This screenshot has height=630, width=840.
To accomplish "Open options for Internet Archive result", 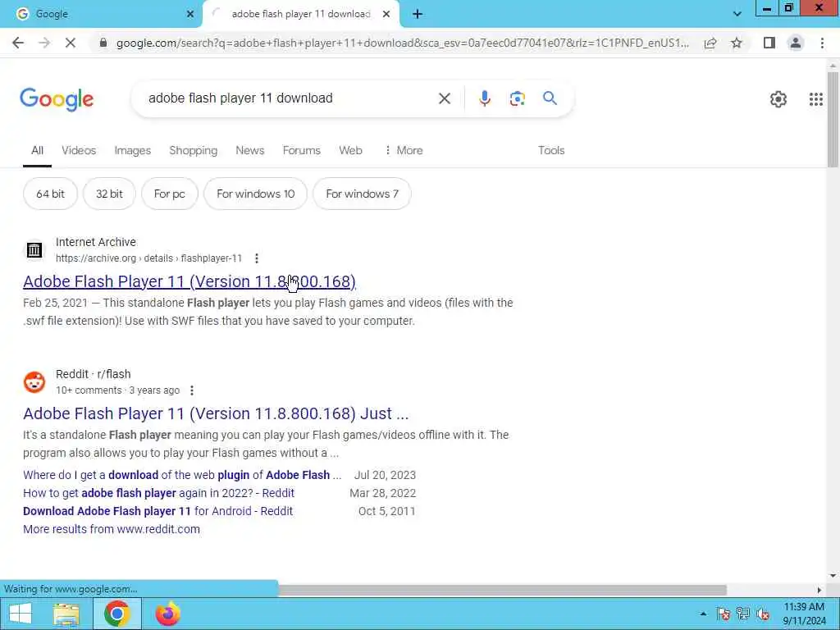I will (257, 258).
